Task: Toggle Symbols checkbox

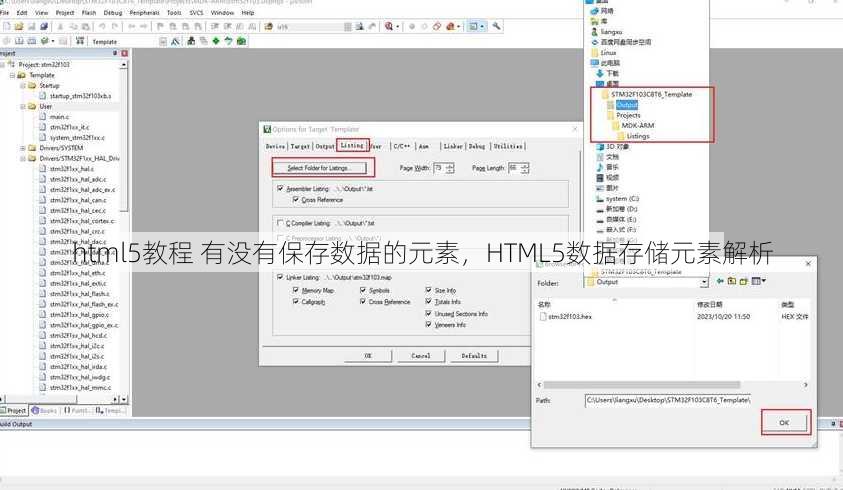Action: click(x=363, y=290)
